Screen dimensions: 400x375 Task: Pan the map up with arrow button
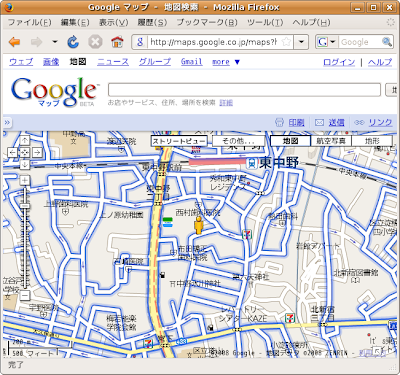(x=25, y=140)
